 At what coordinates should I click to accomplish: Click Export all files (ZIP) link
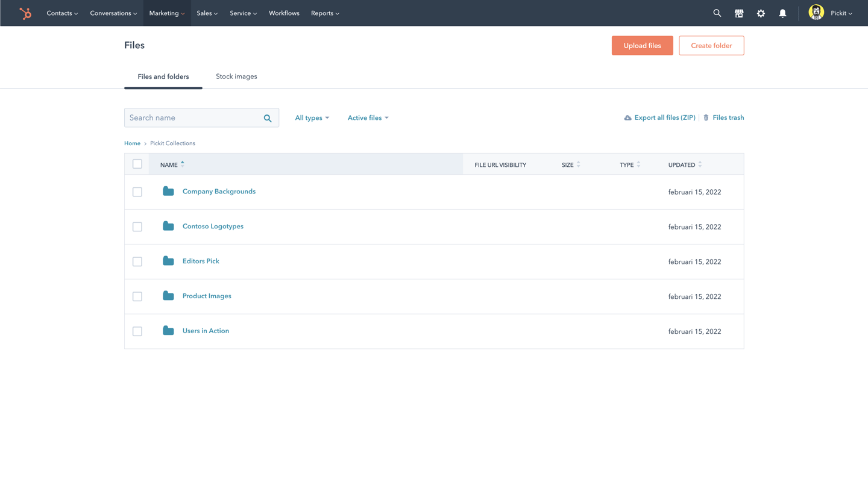coord(665,118)
